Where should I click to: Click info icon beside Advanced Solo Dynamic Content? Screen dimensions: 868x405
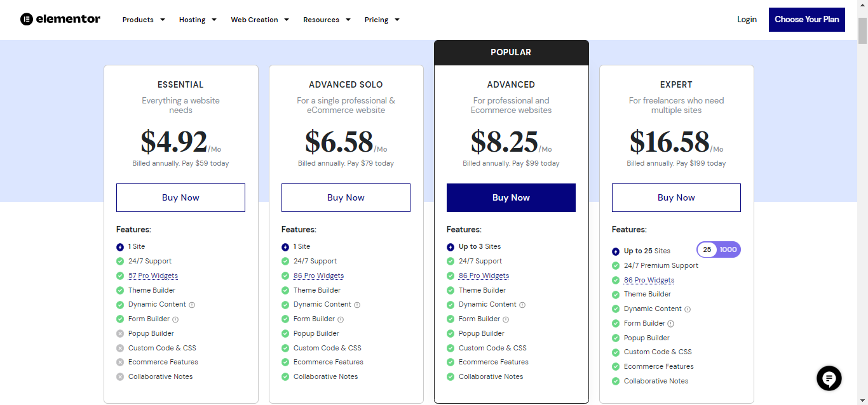tap(357, 305)
